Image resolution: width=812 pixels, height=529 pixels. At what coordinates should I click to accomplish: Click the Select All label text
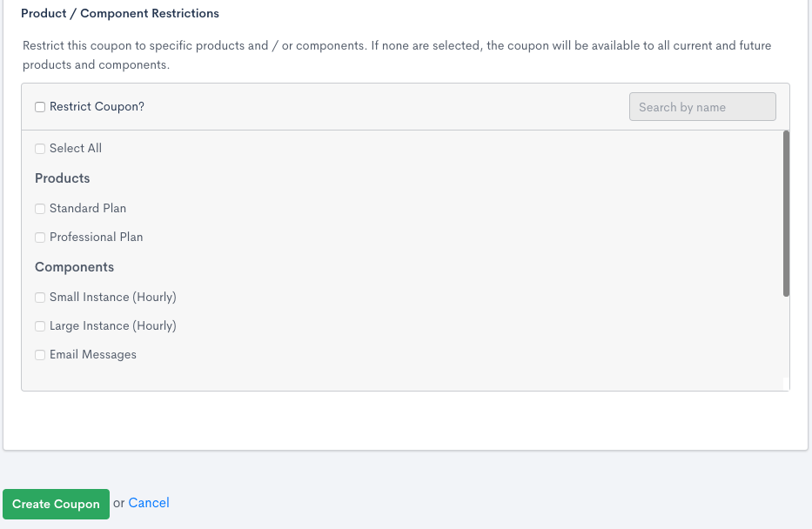pyautogui.click(x=75, y=148)
